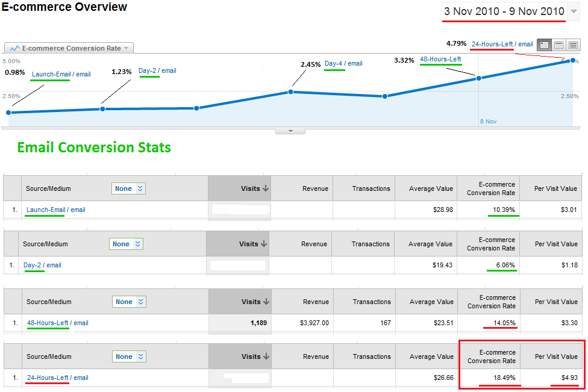The image size is (588, 392).
Task: Click the Day-2 / email chart annotation link
Action: coord(157,70)
